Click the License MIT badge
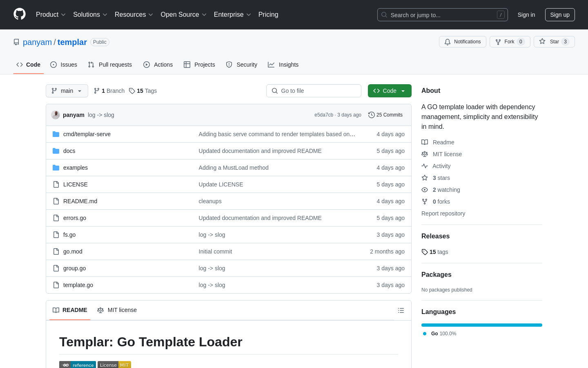Viewport: 588px width, 368px height. tap(114, 365)
